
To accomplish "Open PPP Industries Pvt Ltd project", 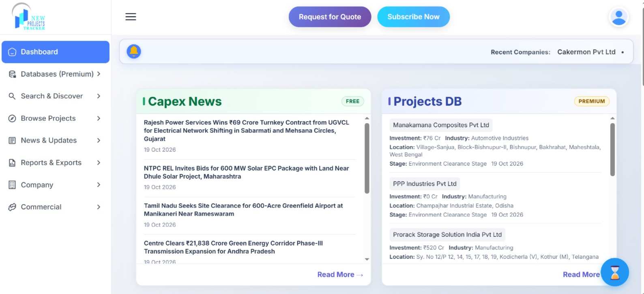I will (x=425, y=184).
